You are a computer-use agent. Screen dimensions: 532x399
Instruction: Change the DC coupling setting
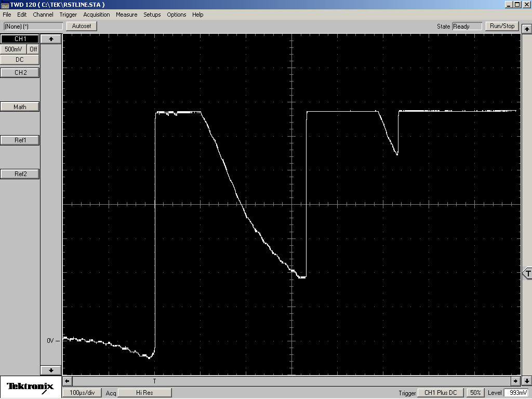coord(20,60)
